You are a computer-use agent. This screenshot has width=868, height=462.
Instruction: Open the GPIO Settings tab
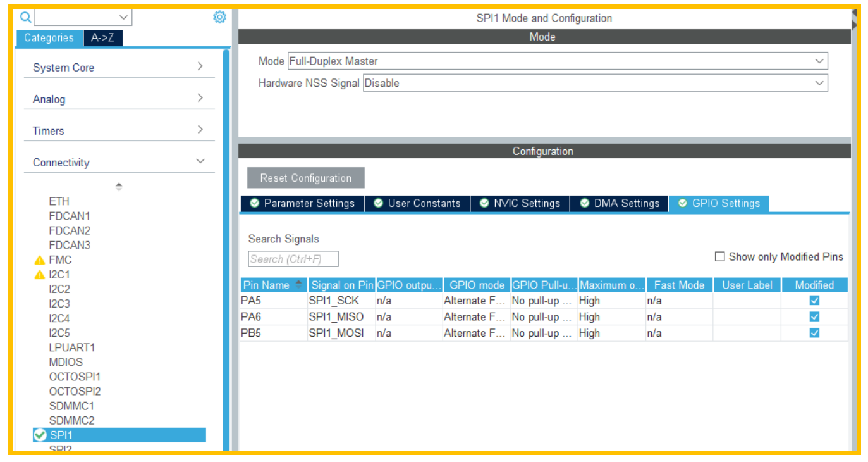[719, 203]
